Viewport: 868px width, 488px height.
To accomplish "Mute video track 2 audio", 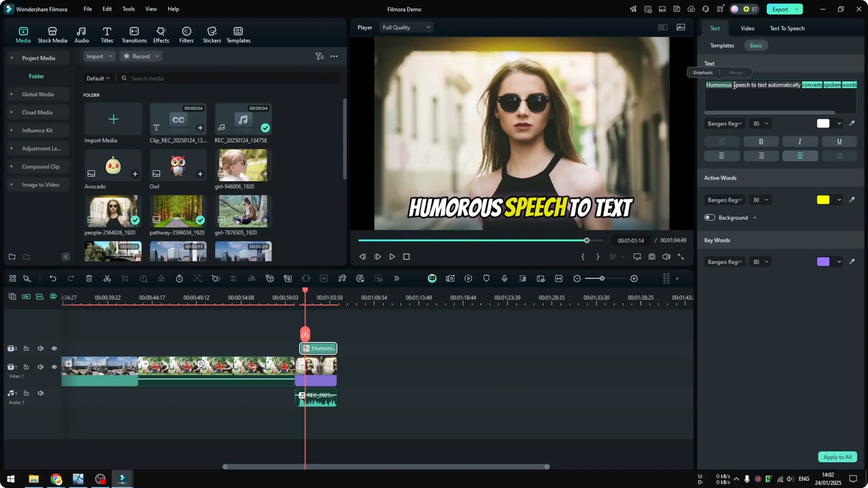I will (41, 348).
